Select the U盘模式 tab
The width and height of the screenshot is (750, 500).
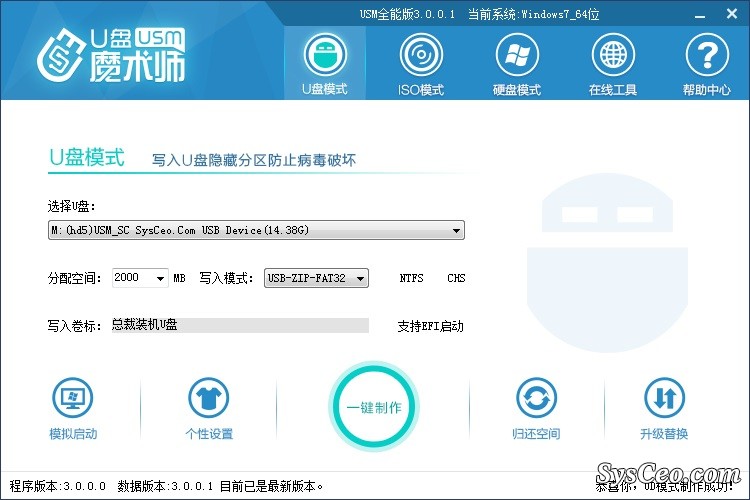(324, 61)
